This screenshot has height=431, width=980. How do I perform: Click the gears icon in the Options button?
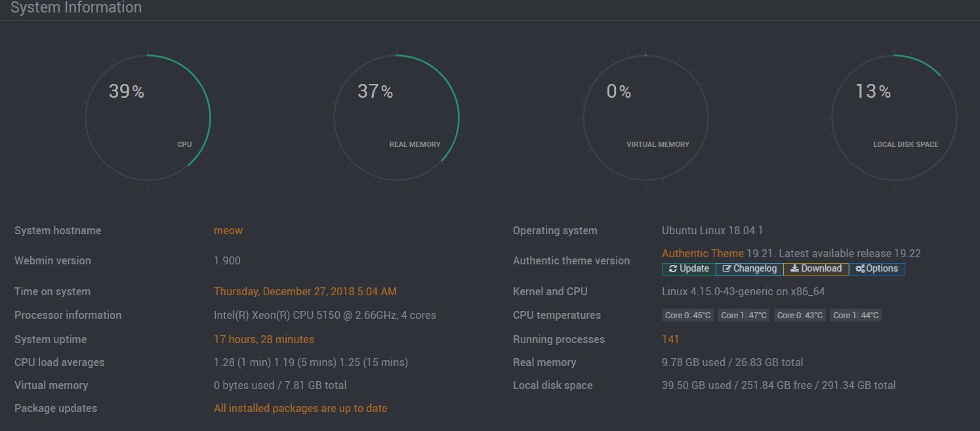coord(860,269)
